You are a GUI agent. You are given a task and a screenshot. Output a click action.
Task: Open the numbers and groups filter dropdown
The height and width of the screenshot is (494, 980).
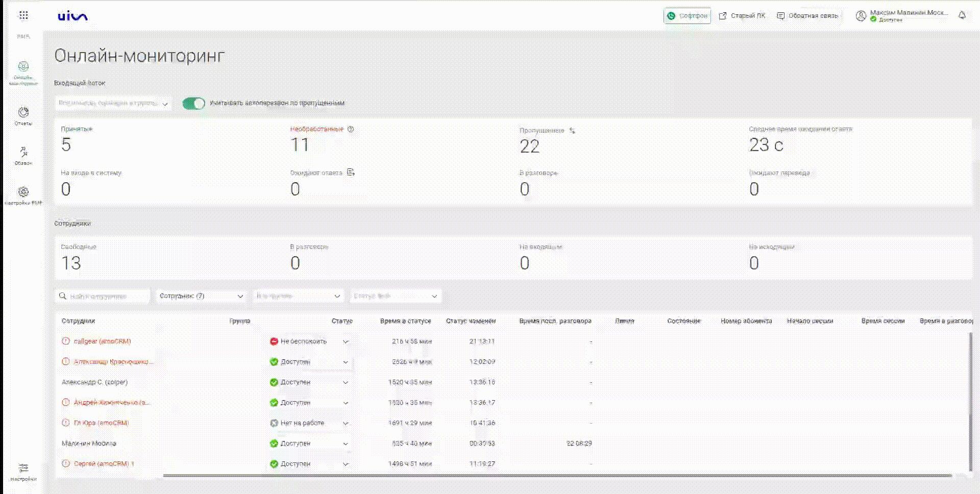coord(113,103)
